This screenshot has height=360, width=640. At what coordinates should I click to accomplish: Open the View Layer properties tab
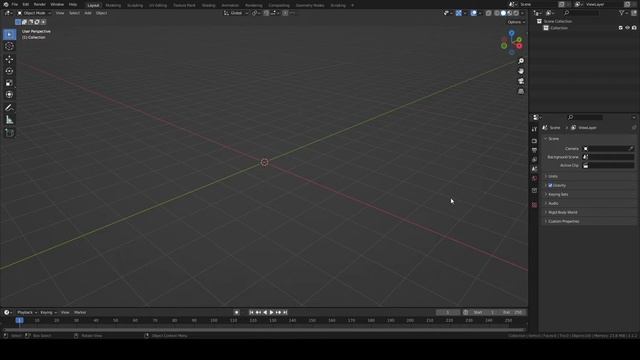pyautogui.click(x=534, y=160)
